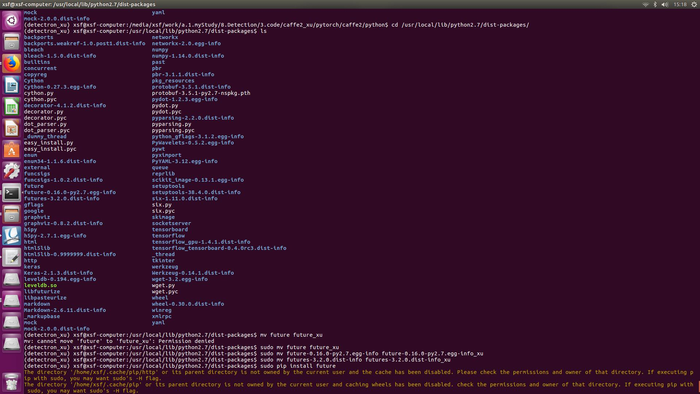
Task: Click 'sudo pip install future' command text
Action: point(298,366)
